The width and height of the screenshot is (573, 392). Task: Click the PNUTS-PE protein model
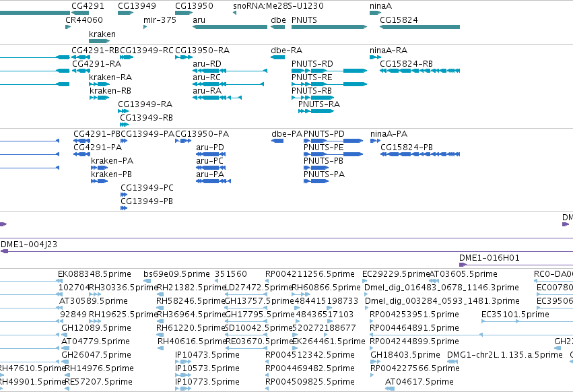[x=333, y=154]
